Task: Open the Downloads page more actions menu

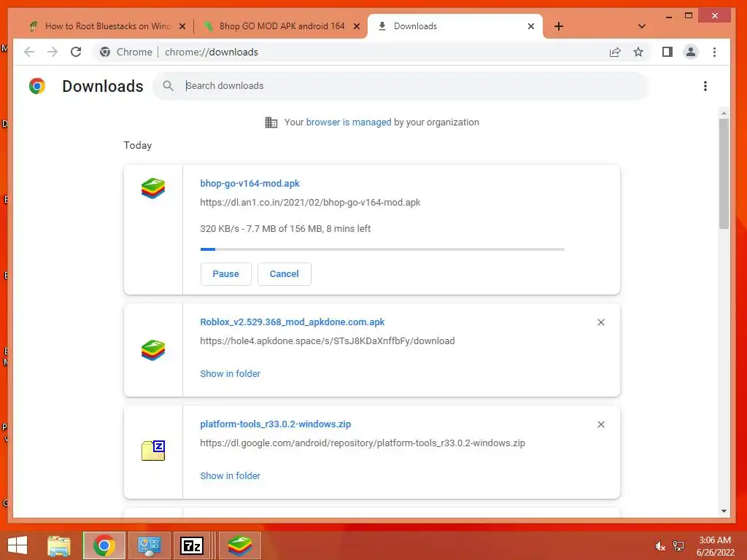Action: 705,86
